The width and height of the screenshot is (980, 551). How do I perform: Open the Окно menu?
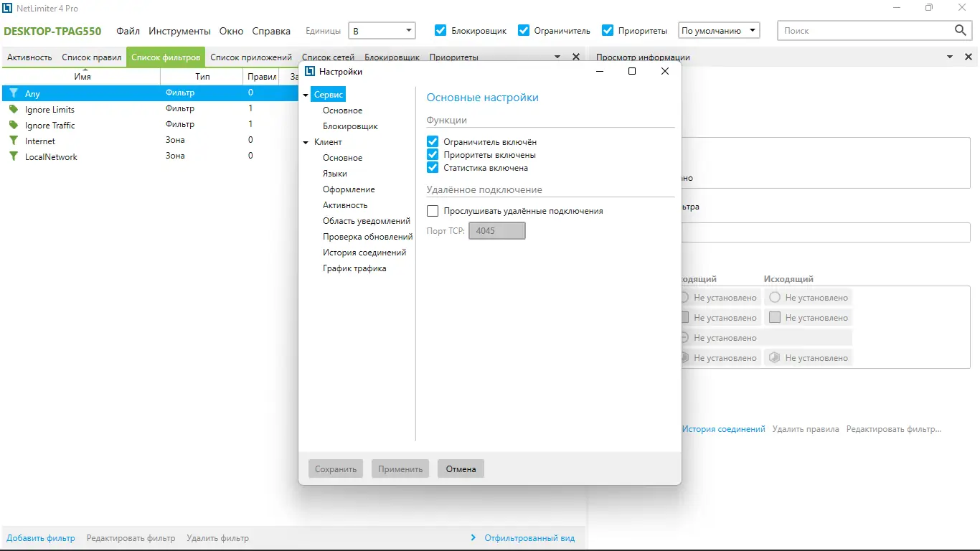click(x=232, y=31)
